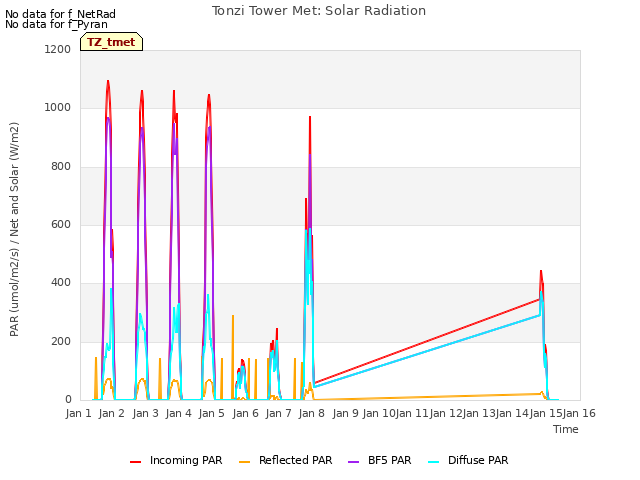Click the Time x-axis title
The image size is (640, 480).
coord(566,429)
